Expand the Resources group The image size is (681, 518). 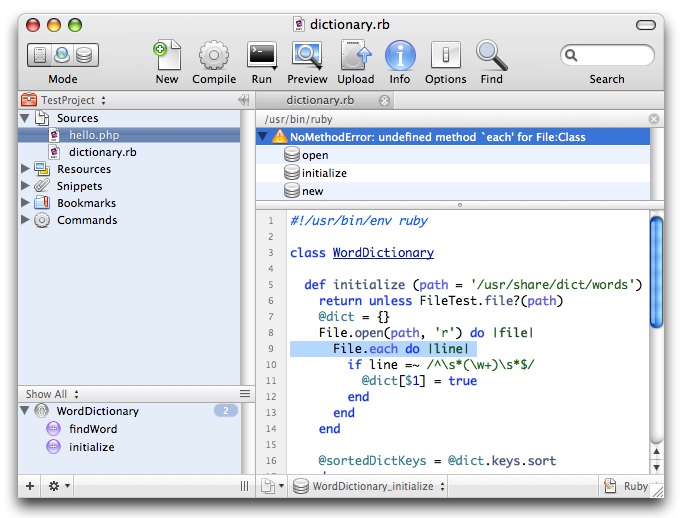pos(25,168)
